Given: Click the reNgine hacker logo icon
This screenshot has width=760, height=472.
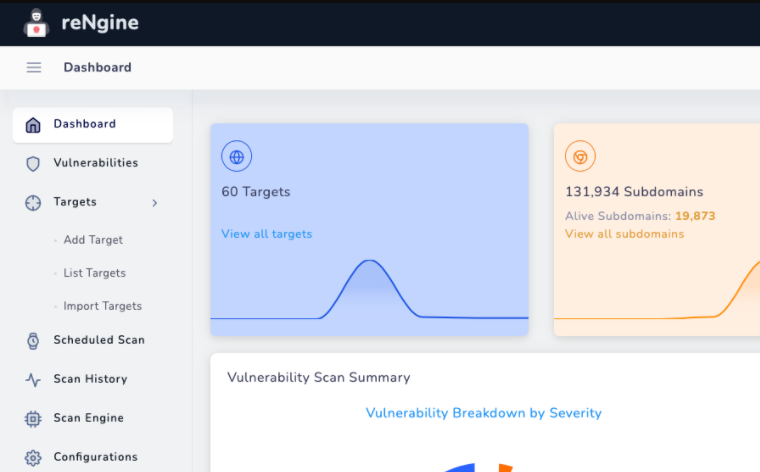Looking at the screenshot, I should pyautogui.click(x=36, y=23).
